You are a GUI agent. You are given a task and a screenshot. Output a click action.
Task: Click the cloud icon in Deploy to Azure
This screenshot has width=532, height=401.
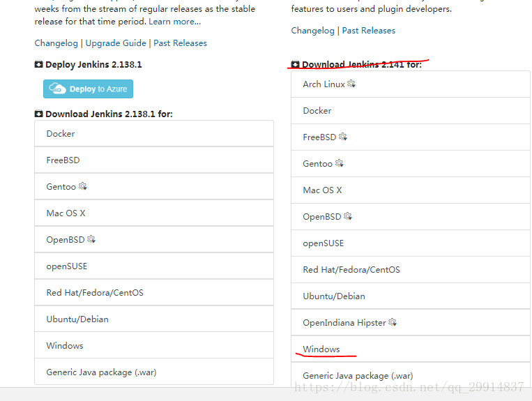coord(57,89)
